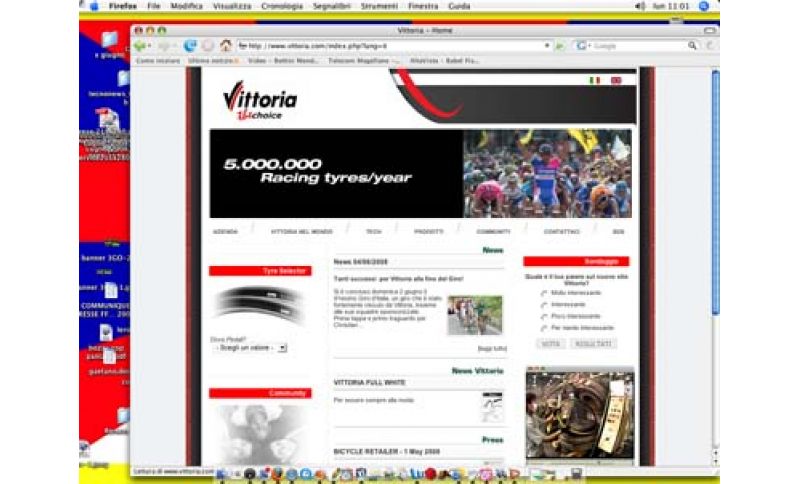Image resolution: width=800 pixels, height=484 pixels.
Task: Open the address bar history dropdown arrow
Action: 547,46
